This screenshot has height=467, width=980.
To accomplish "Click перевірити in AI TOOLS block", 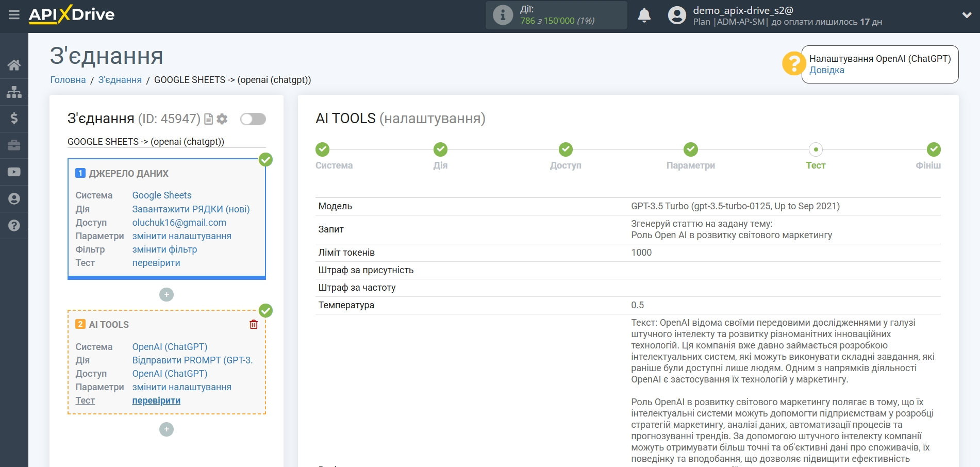I will click(x=156, y=401).
